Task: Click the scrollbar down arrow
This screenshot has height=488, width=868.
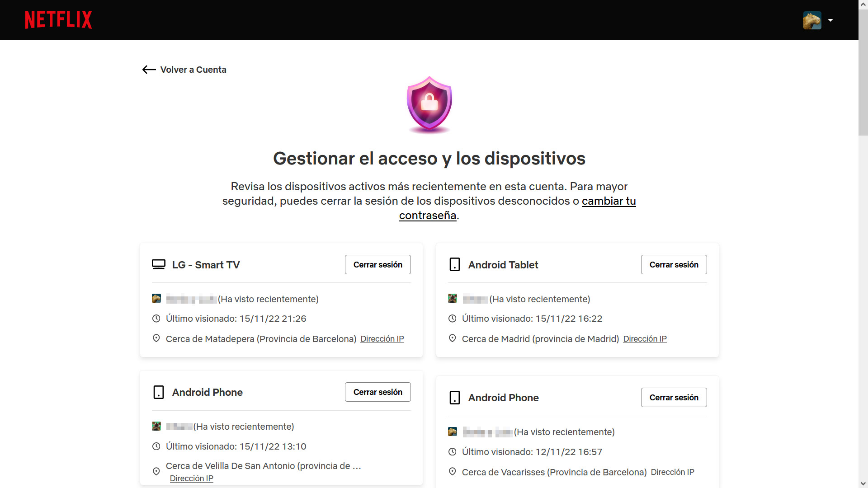Action: (x=863, y=483)
